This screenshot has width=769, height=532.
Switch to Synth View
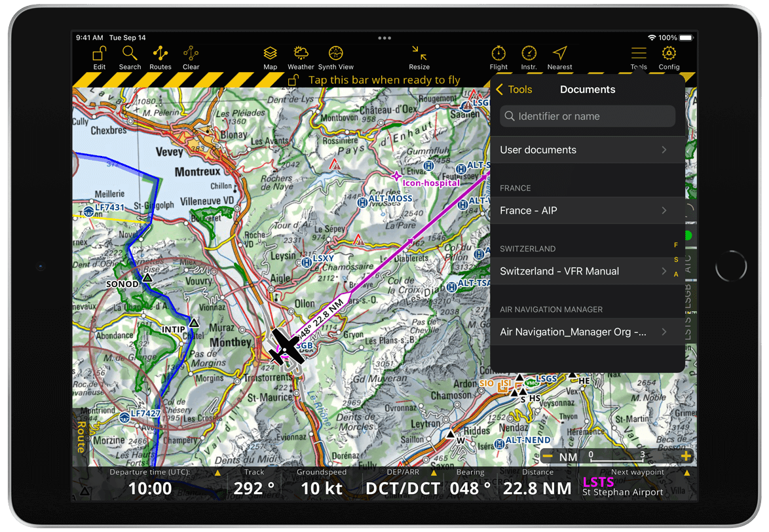[336, 56]
